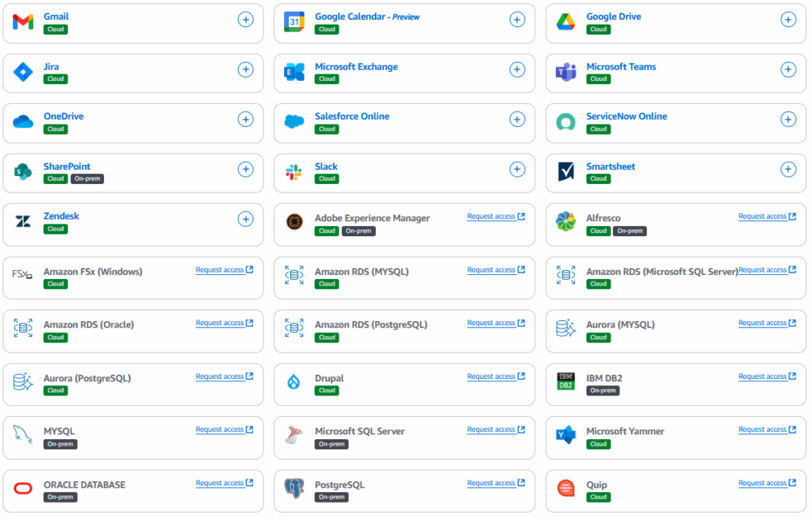
Task: Add Microsoft Teams using its plus button
Action: [x=788, y=70]
